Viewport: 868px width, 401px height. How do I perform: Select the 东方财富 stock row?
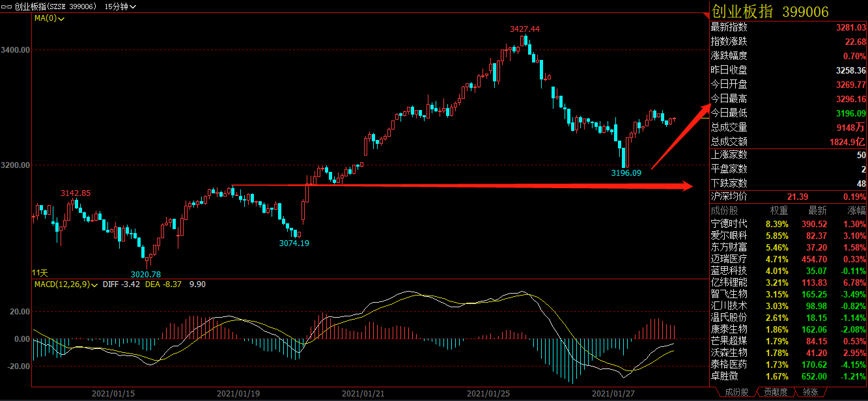click(x=788, y=247)
